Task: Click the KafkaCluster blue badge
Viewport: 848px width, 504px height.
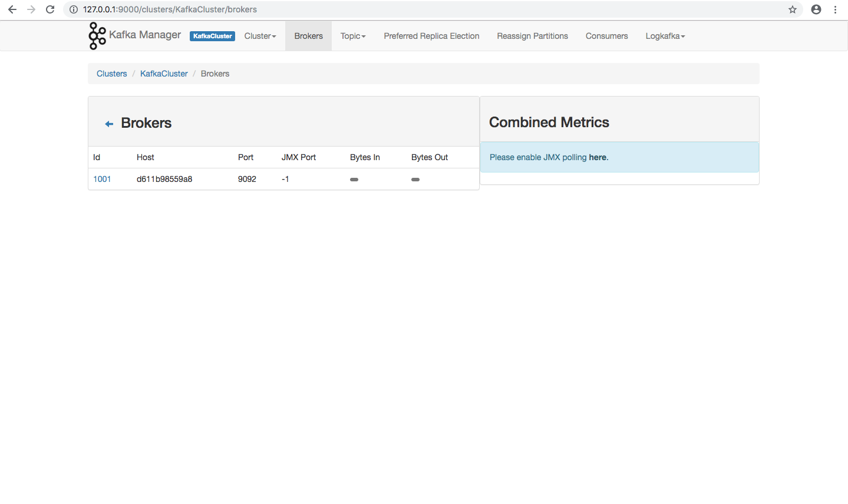Action: coord(212,36)
